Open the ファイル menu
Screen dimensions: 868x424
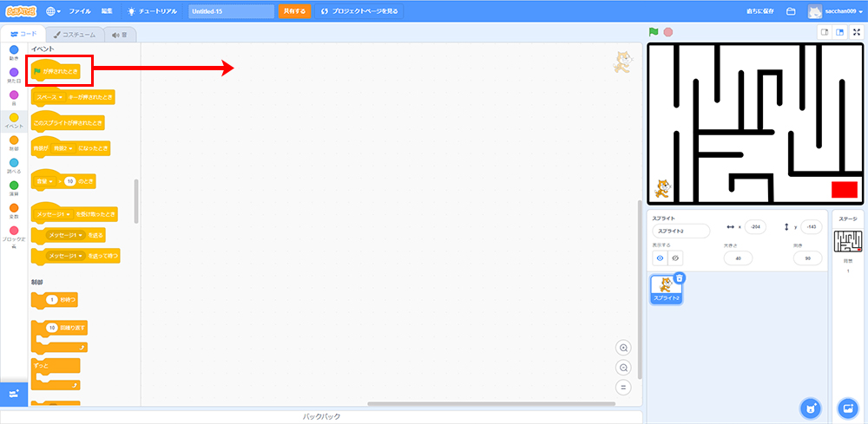pos(79,11)
